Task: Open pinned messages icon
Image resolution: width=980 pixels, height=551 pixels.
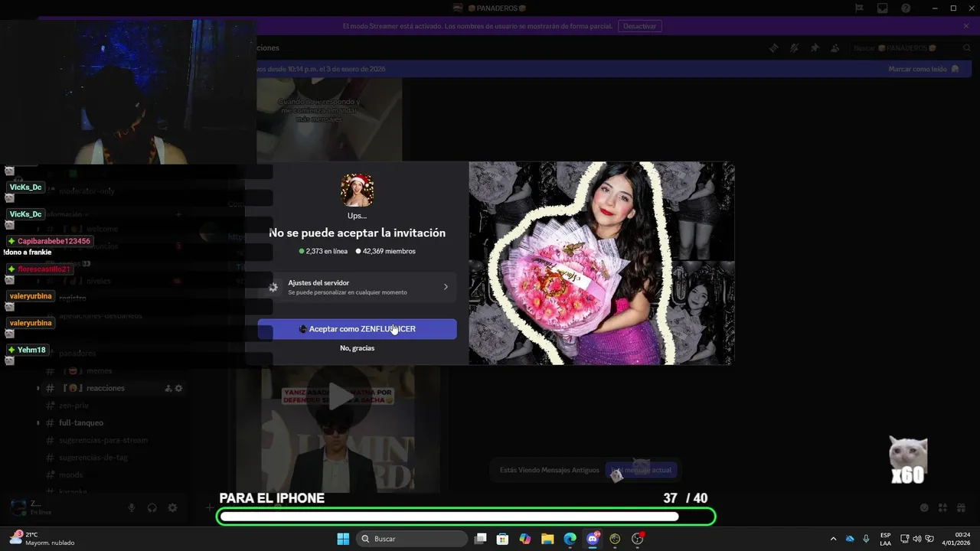Action: [815, 47]
